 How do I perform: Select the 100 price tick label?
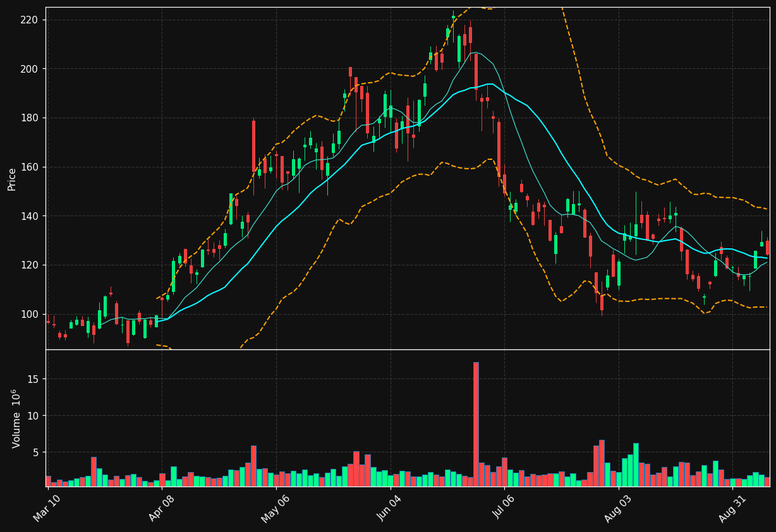click(x=30, y=314)
